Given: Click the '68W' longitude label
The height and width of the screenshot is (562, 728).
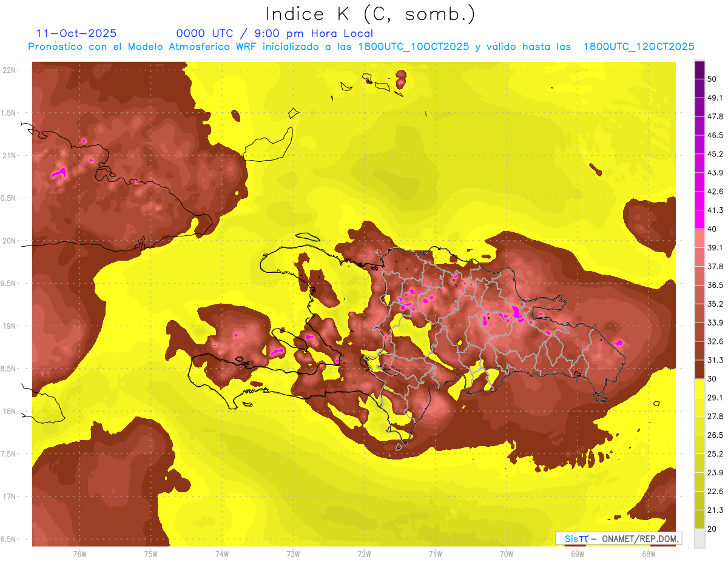Looking at the screenshot, I should coord(649,554).
